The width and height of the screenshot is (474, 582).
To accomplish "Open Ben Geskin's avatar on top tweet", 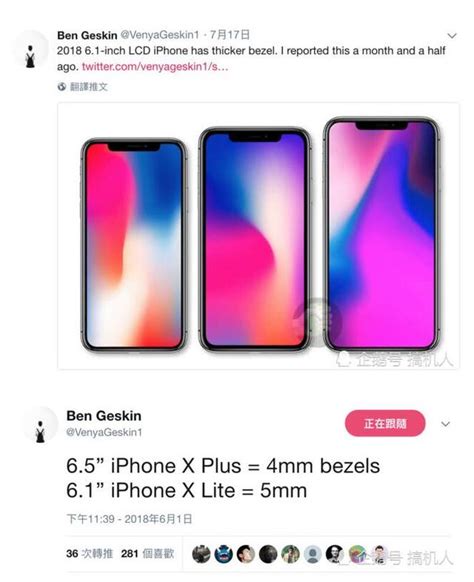I will point(30,50).
